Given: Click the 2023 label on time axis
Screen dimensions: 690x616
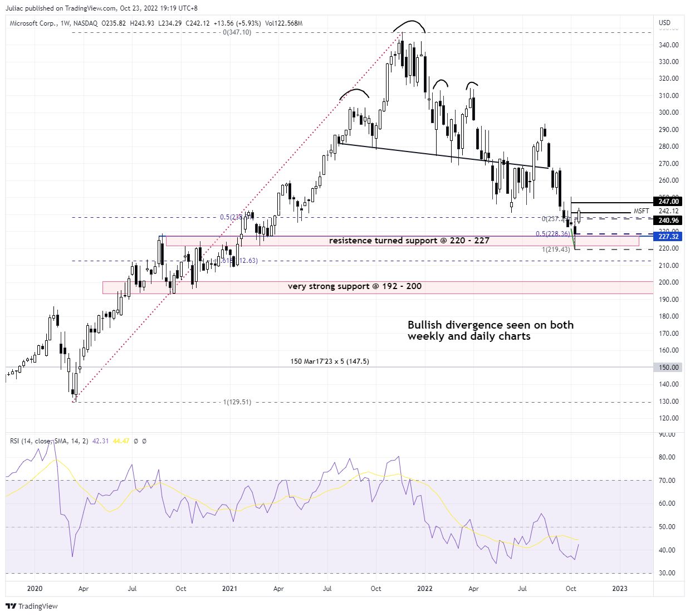Looking at the screenshot, I should pyautogui.click(x=620, y=589).
